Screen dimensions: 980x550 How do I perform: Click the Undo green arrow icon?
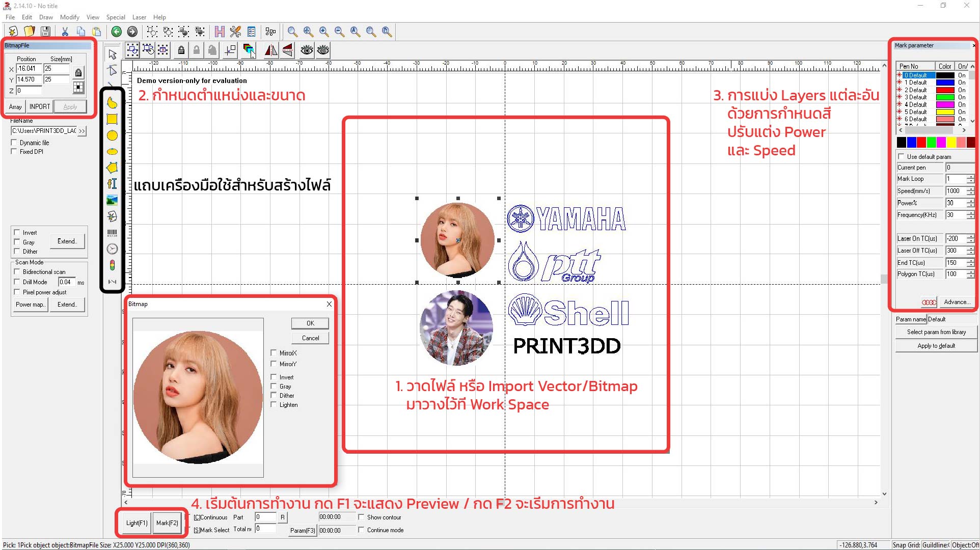pyautogui.click(x=116, y=32)
